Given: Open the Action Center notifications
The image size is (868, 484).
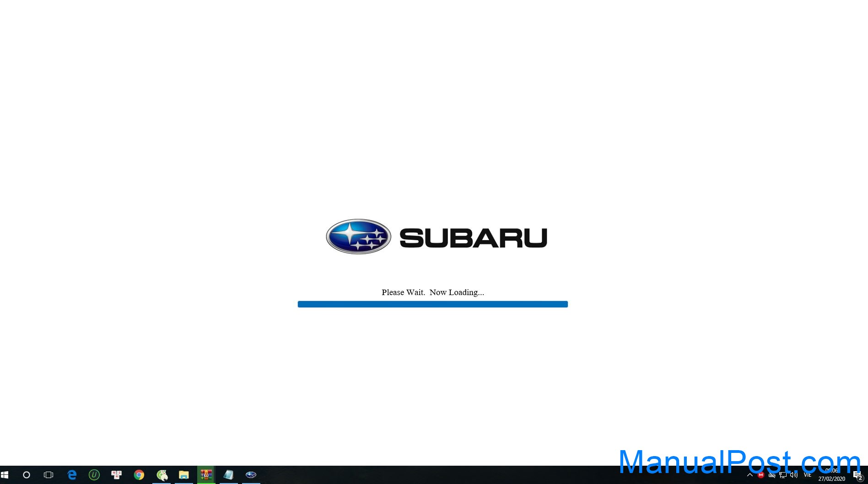Looking at the screenshot, I should click(858, 475).
